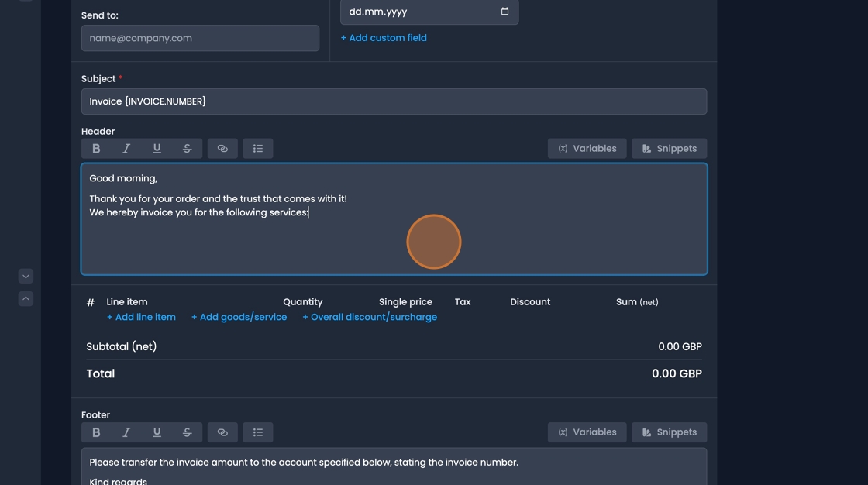Image resolution: width=868 pixels, height=485 pixels.
Task: Underline text in the header toolbar
Action: click(x=157, y=148)
